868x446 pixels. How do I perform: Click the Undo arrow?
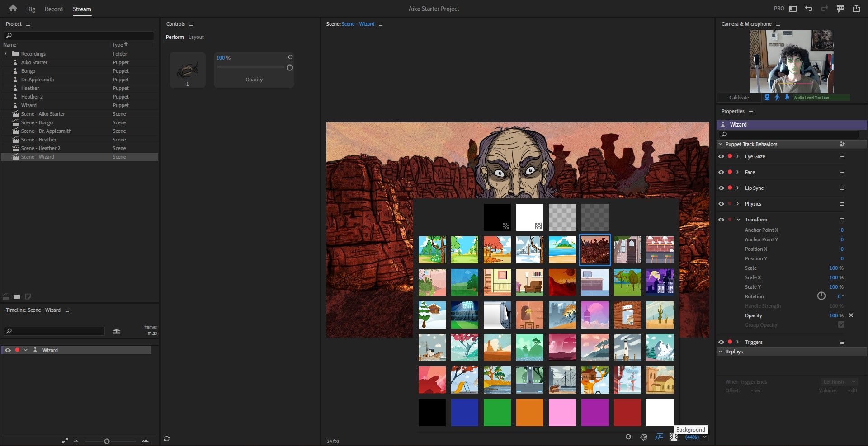coord(808,8)
